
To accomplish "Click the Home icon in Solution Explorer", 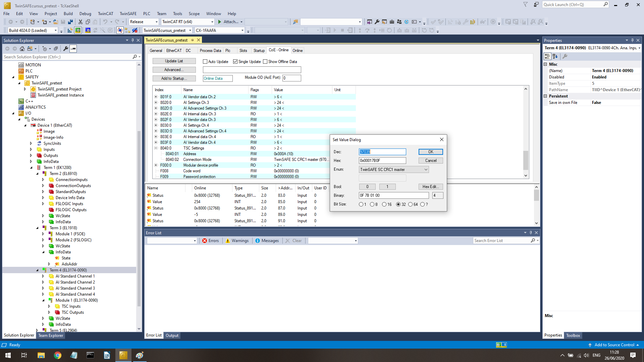I will pyautogui.click(x=22, y=49).
